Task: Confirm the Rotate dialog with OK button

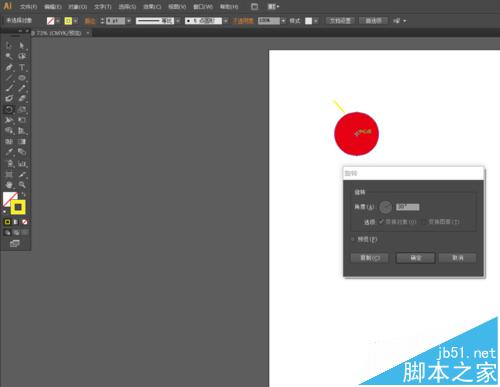Action: (415, 258)
